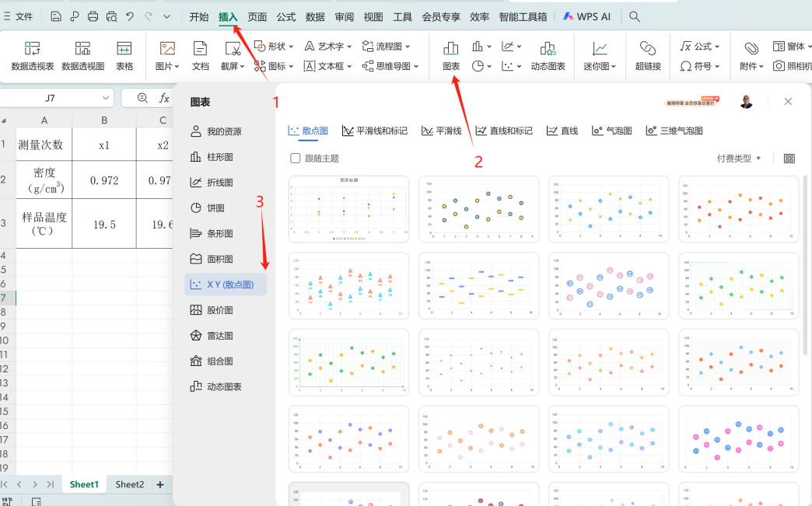Click the 图表 chart icon in ribbon
Viewport: 812px width, 506px height.
(x=450, y=56)
